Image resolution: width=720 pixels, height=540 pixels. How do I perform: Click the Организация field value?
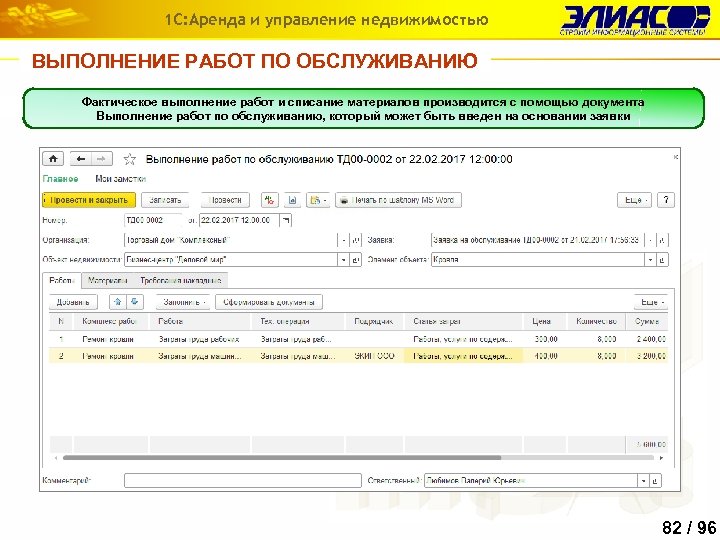[231, 240]
